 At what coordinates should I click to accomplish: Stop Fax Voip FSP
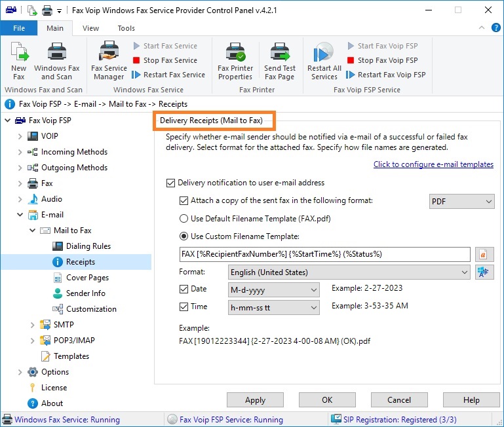pyautogui.click(x=383, y=60)
